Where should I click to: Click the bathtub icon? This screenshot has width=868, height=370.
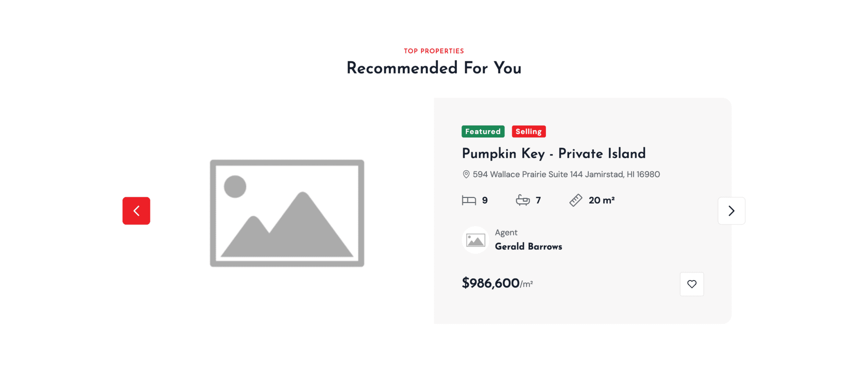click(x=523, y=200)
